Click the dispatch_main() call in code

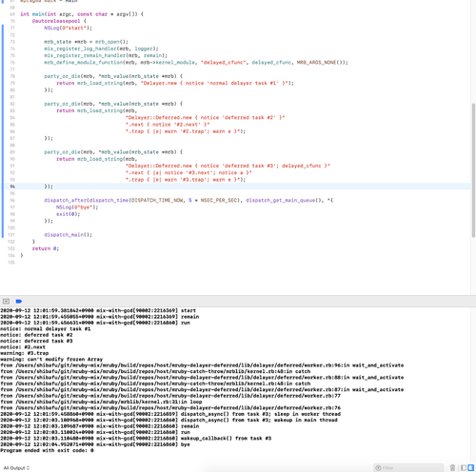click(x=68, y=235)
